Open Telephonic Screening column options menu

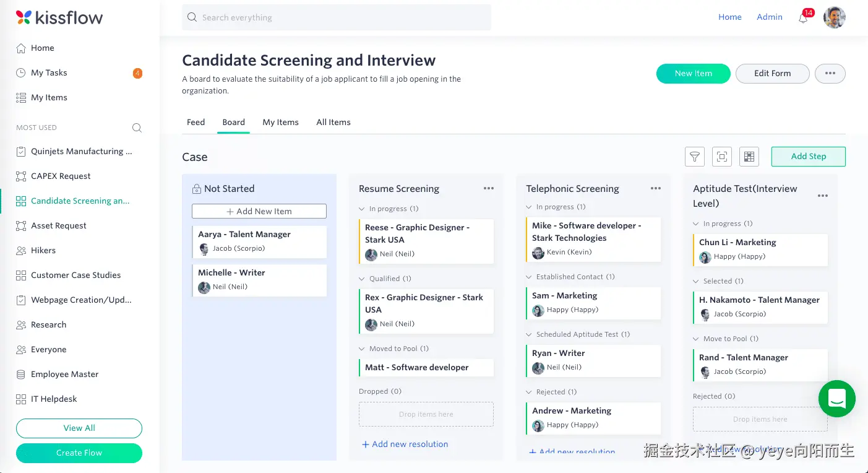(656, 189)
